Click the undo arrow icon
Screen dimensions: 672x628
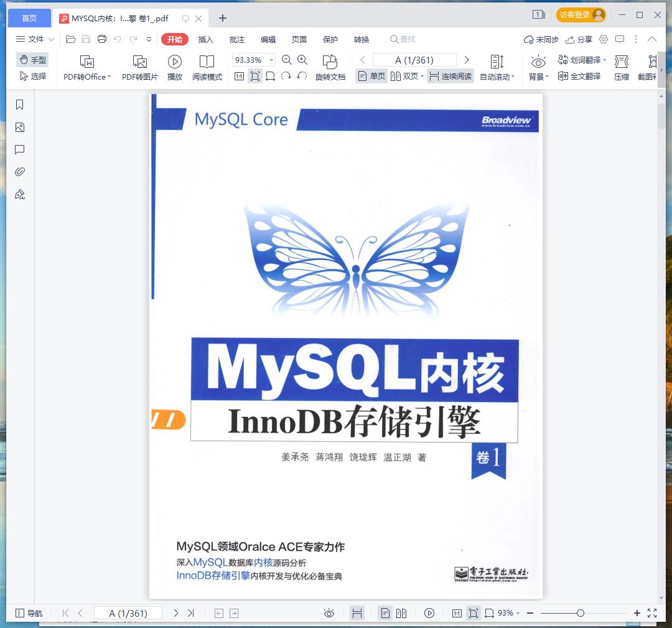tap(118, 39)
